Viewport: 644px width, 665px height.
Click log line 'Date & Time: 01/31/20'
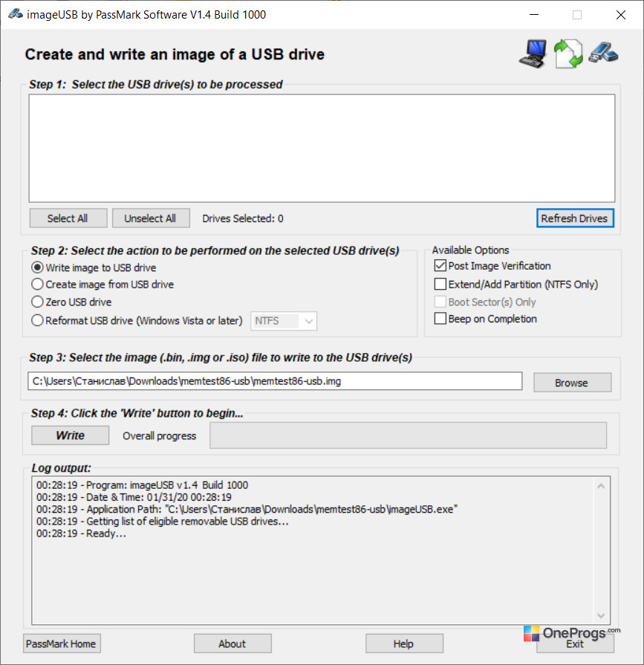[134, 497]
